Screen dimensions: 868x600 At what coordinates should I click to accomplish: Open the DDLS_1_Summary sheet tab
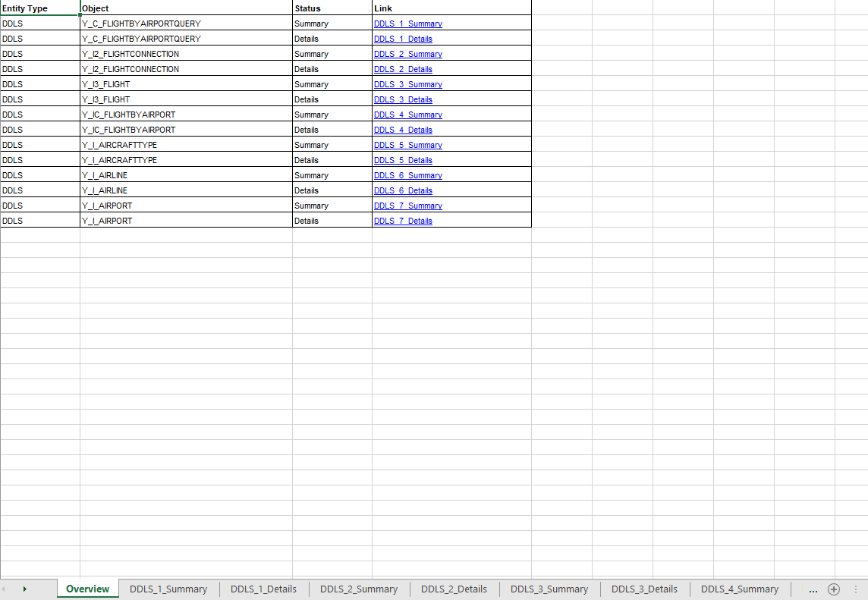click(168, 589)
